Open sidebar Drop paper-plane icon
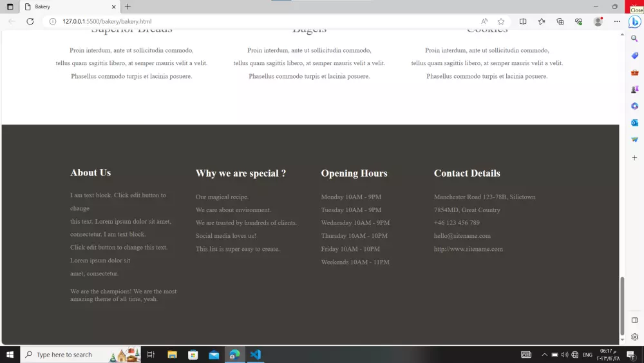Image resolution: width=644 pixels, height=363 pixels. pos(634,140)
